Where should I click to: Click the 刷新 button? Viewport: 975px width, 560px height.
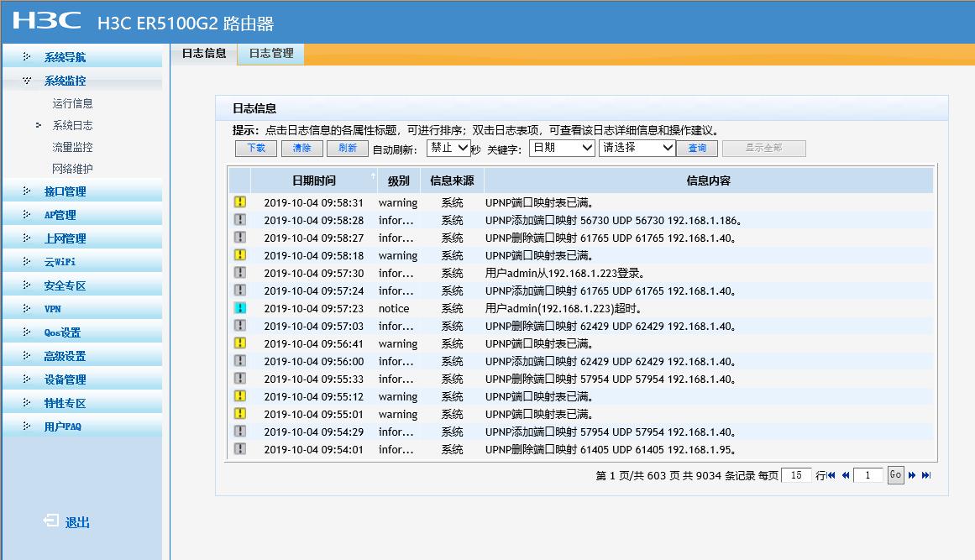tap(348, 148)
